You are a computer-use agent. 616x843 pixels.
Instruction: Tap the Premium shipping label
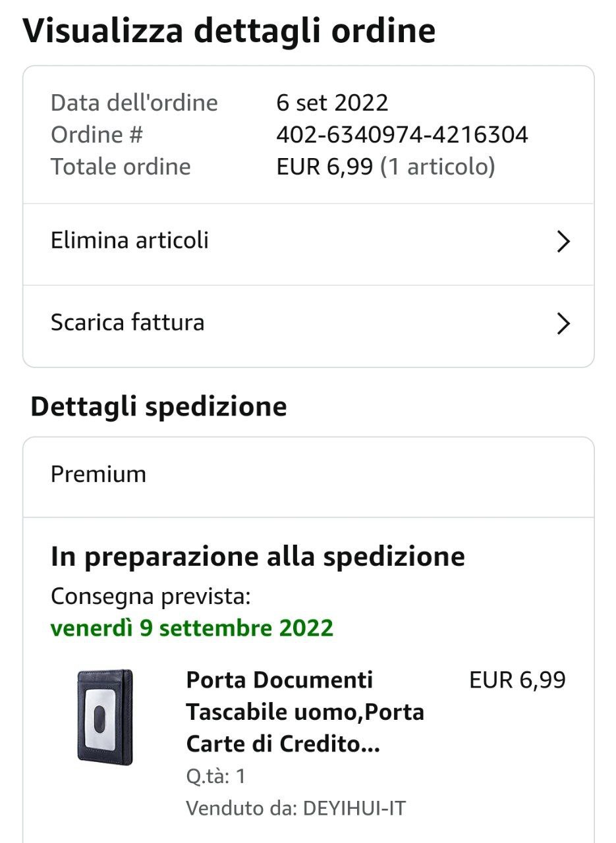[98, 474]
